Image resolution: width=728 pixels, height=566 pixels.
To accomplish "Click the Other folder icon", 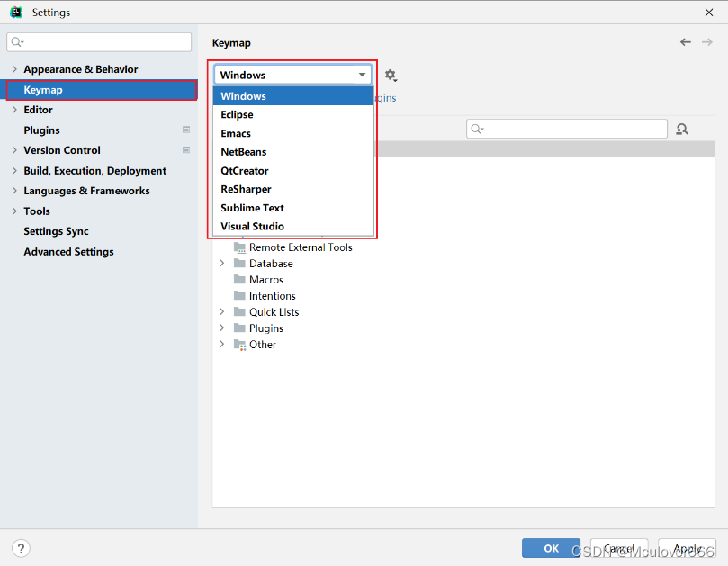I will 239,345.
